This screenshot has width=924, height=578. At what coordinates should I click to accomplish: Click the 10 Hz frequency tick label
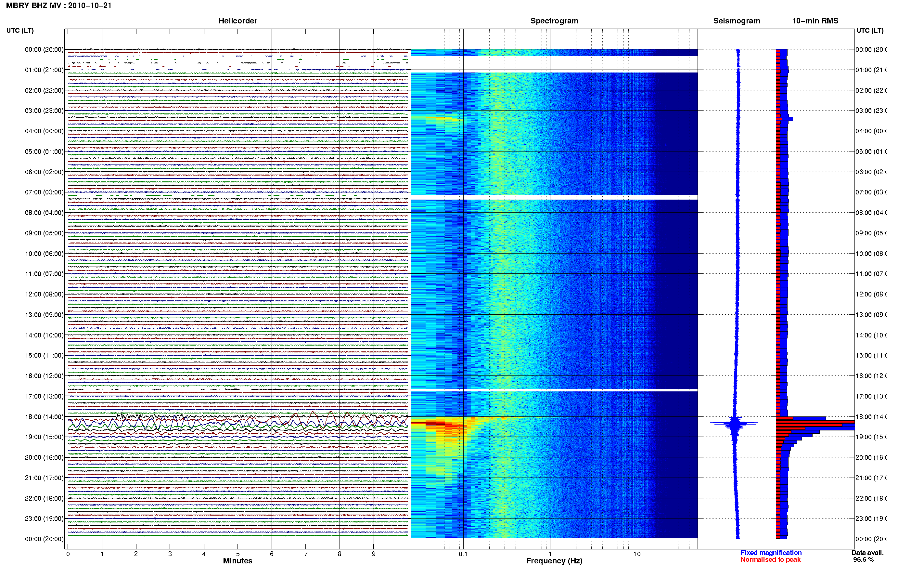click(637, 554)
